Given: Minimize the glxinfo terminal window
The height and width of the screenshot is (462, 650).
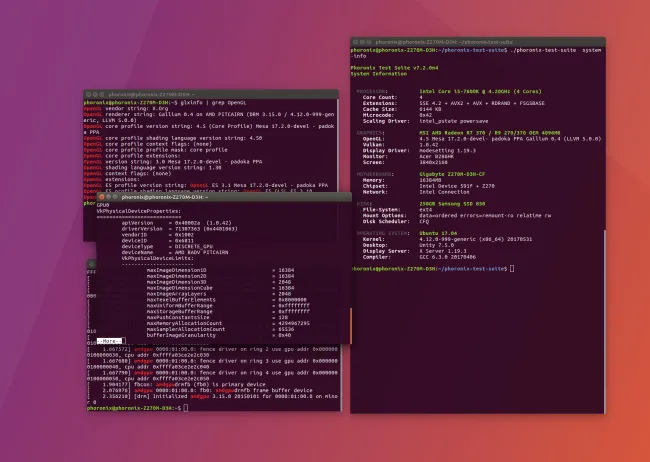Looking at the screenshot, I should tap(95, 95).
